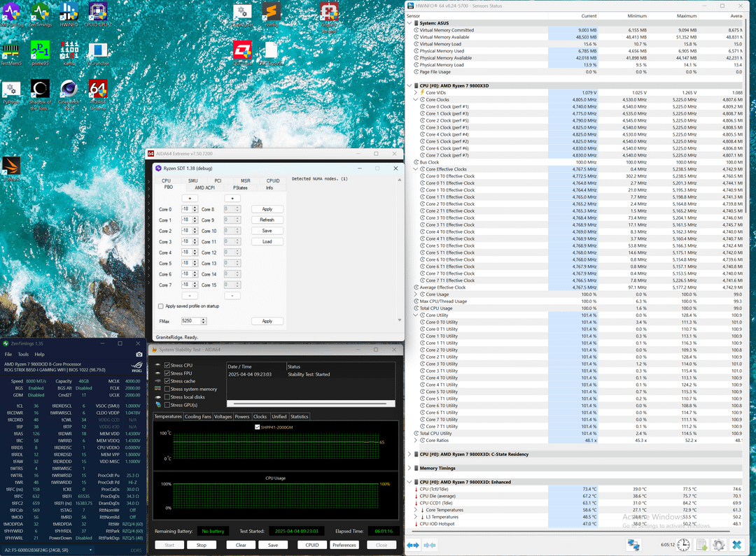Switch to the PStates tab in Ryzen SDT

coord(240,187)
